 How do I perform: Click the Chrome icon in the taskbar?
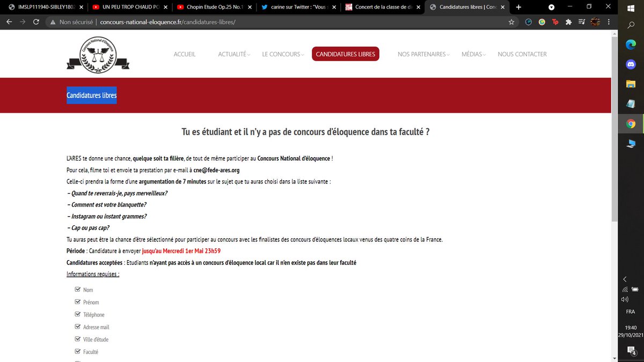(631, 123)
